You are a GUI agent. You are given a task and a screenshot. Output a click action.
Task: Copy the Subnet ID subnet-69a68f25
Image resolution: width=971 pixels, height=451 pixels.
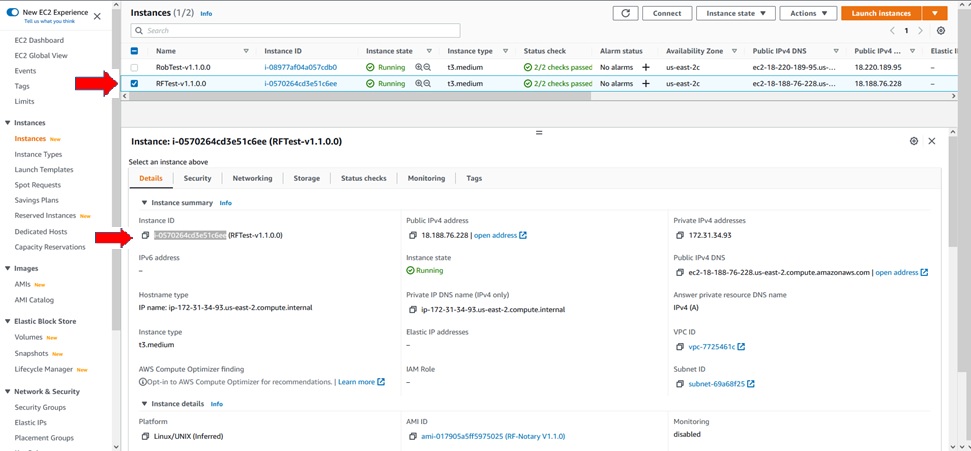coord(681,384)
